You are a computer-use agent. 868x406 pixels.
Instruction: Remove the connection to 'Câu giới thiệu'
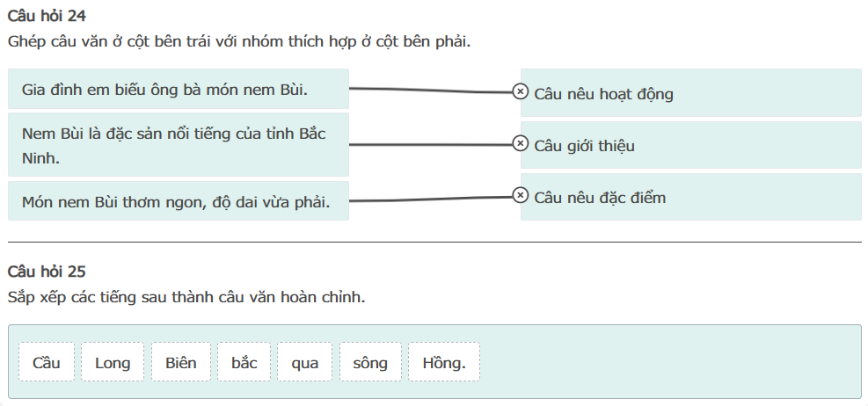520,143
